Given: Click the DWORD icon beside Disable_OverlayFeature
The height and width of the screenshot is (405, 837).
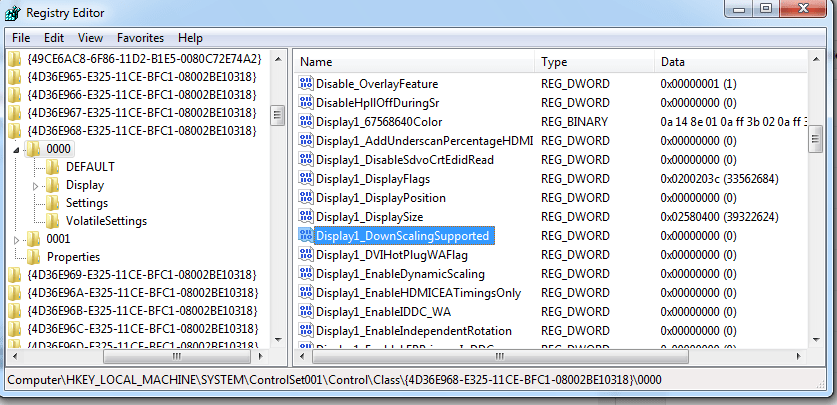Looking at the screenshot, I should tap(306, 84).
